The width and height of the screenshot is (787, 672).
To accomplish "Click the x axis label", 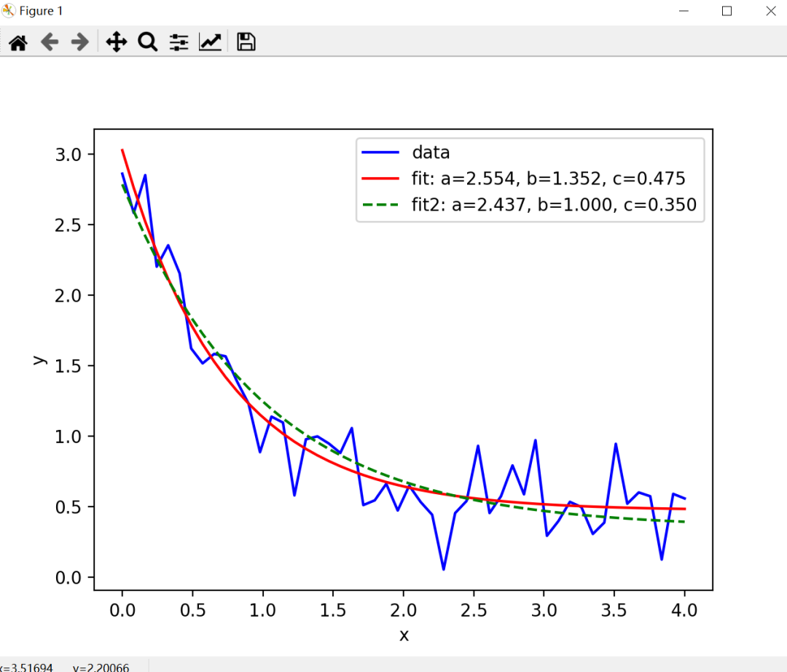I will click(404, 636).
